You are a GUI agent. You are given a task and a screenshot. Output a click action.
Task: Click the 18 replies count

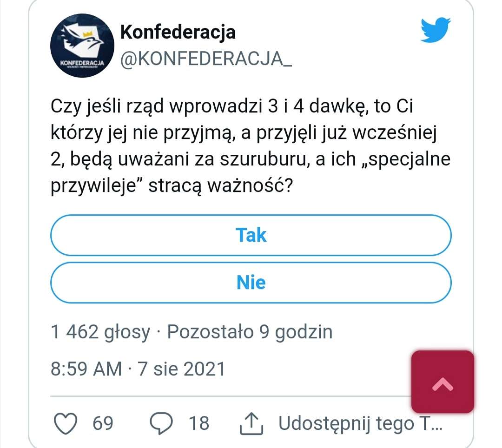199,423
